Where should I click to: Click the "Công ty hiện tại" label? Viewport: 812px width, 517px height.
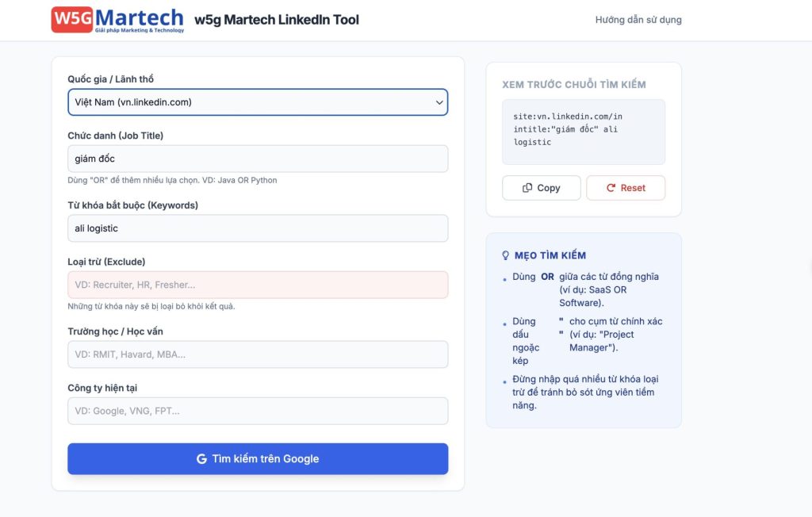pos(109,388)
